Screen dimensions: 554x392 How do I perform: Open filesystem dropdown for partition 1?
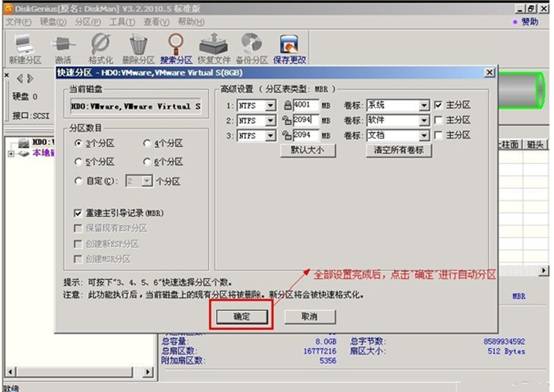pyautogui.click(x=270, y=105)
